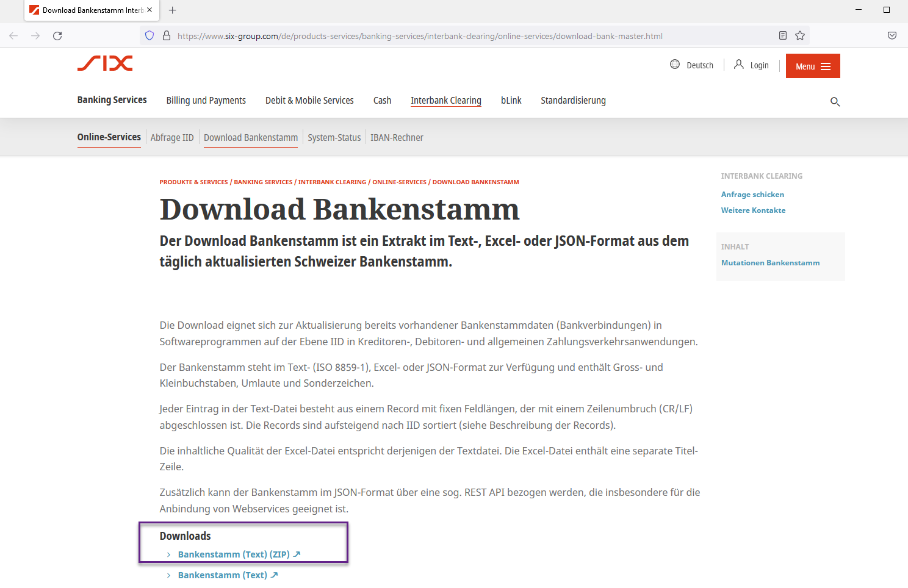908x588 pixels.
Task: Open Standardisierung navigation item
Action: pyautogui.click(x=573, y=101)
